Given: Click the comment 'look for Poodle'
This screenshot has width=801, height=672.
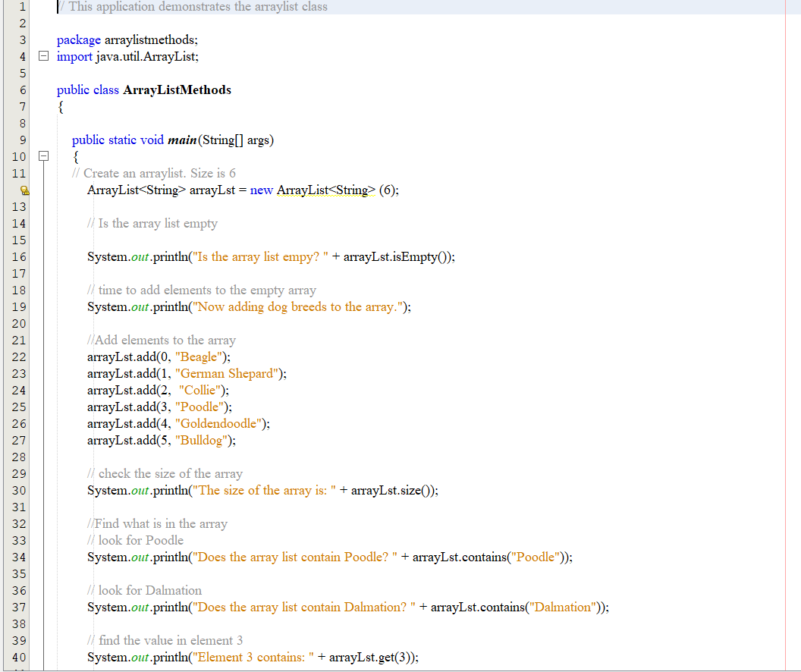Looking at the screenshot, I should click(141, 540).
